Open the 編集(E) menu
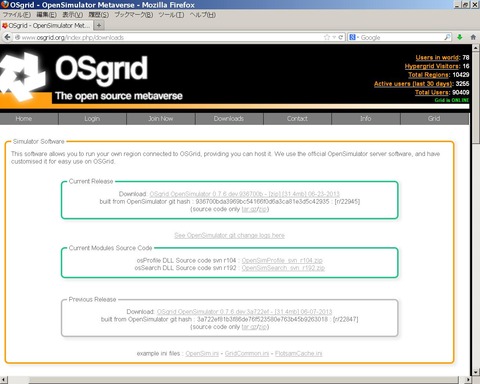The image size is (480, 384). click(x=46, y=15)
